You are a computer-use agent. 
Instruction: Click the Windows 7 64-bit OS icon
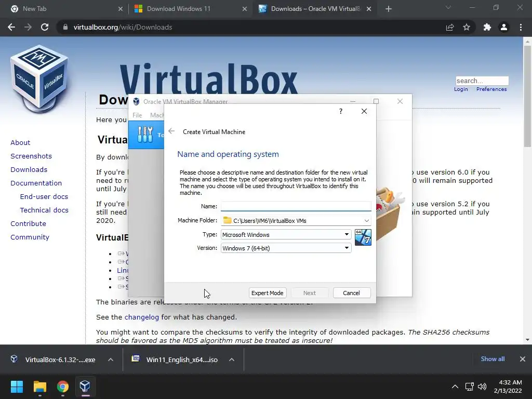tap(363, 237)
